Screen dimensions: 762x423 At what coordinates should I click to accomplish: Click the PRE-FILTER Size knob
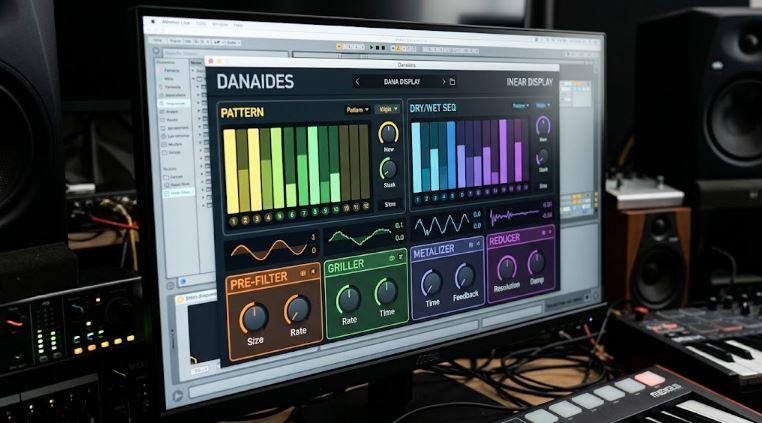click(x=255, y=317)
